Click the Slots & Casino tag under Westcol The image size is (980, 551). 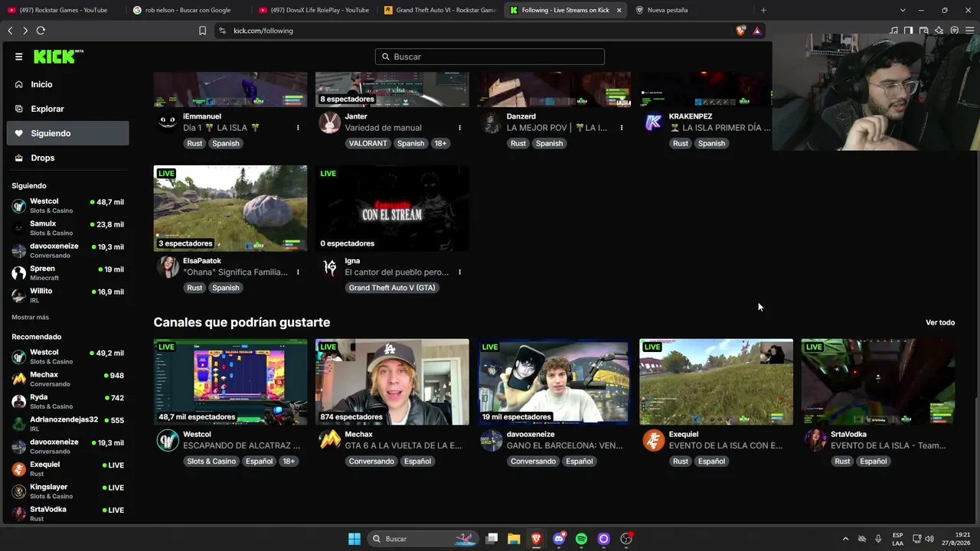(x=211, y=461)
